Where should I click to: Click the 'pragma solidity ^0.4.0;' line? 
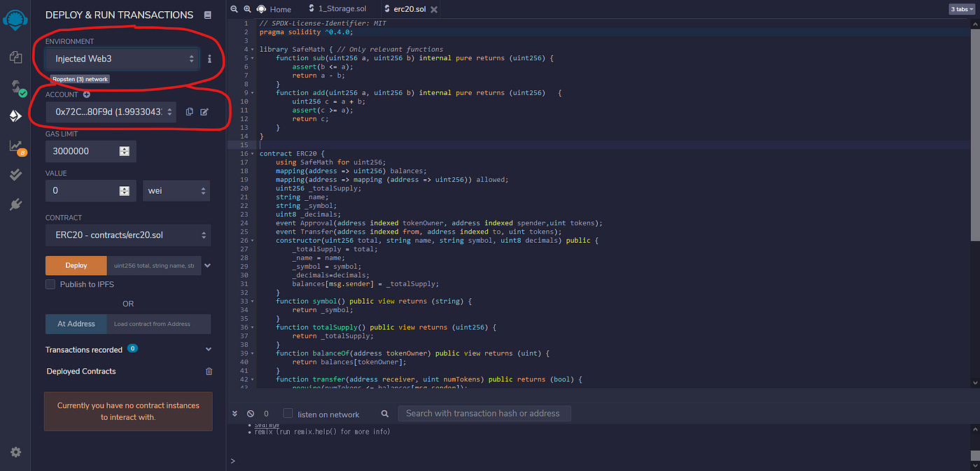[x=306, y=32]
